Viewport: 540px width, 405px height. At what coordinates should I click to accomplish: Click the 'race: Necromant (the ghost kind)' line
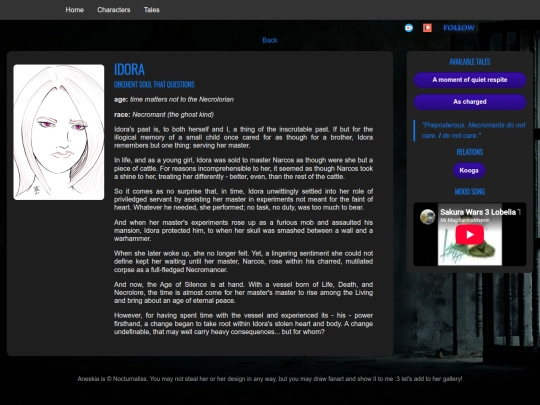[x=164, y=115]
